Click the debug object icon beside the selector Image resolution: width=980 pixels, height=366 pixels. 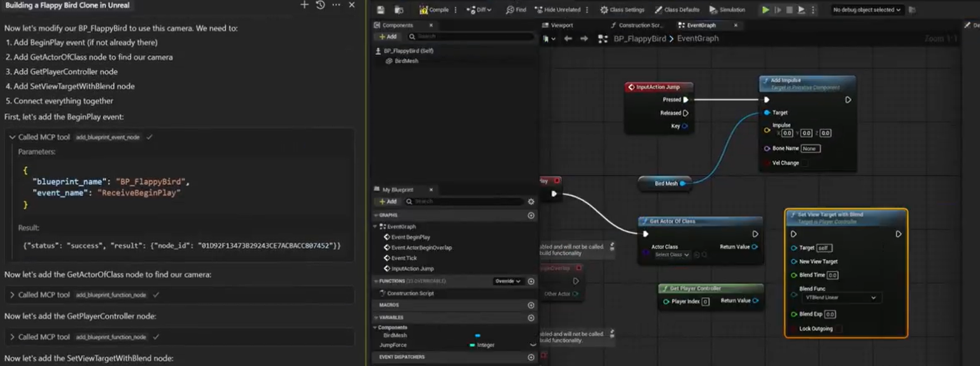pos(912,10)
